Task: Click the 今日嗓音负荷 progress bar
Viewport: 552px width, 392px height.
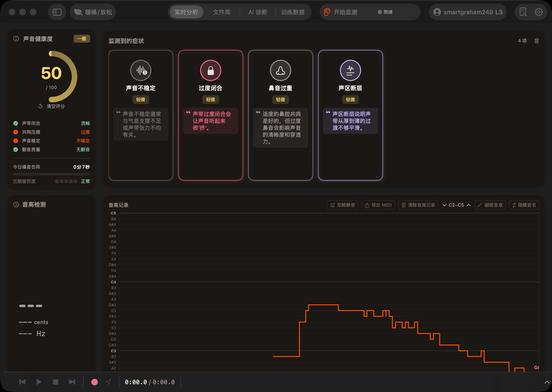Action: (x=51, y=174)
